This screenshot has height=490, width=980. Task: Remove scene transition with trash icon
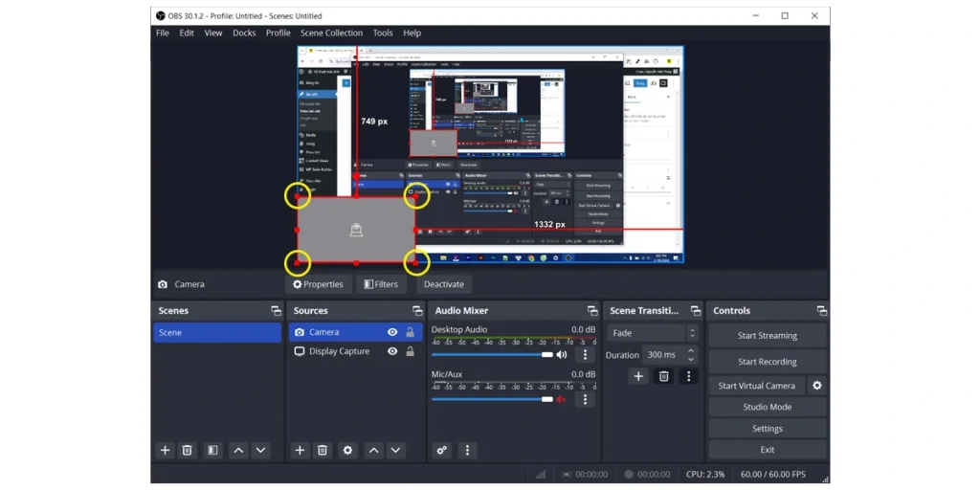pos(664,376)
